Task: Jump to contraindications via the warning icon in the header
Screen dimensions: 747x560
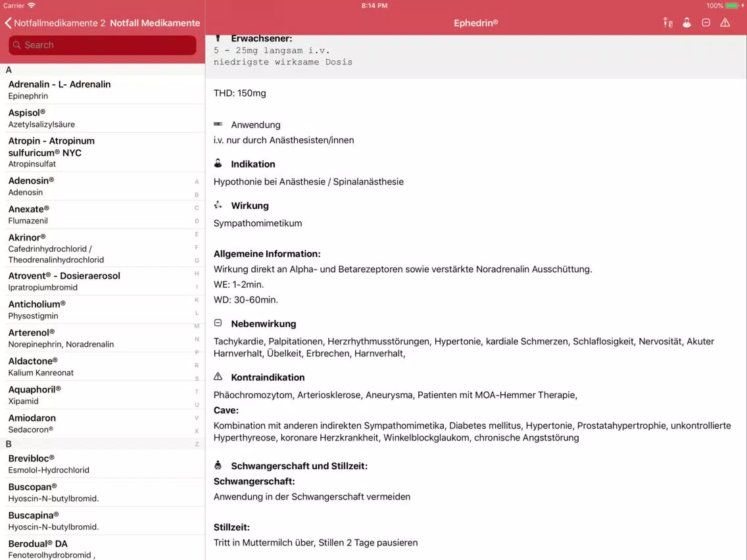Action: [725, 23]
